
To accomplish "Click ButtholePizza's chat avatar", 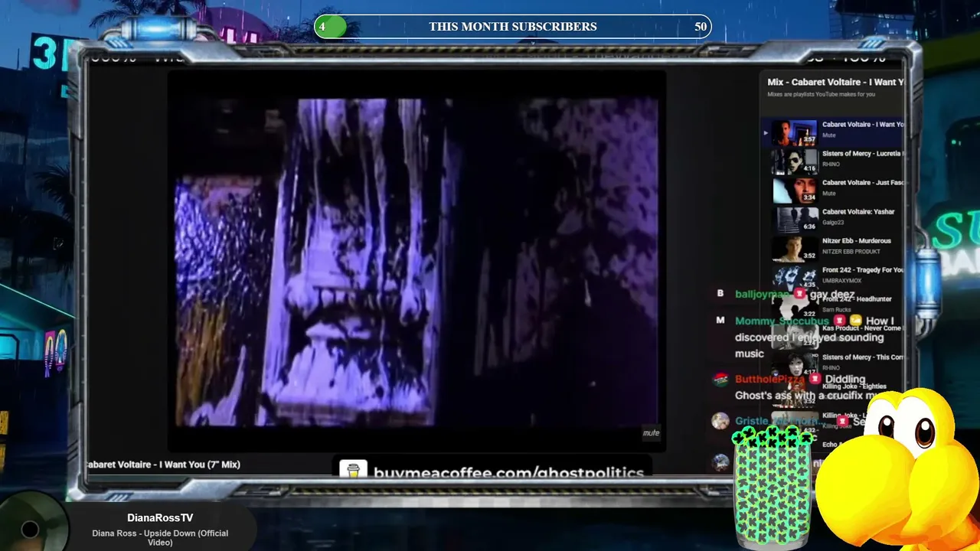I will pyautogui.click(x=720, y=380).
